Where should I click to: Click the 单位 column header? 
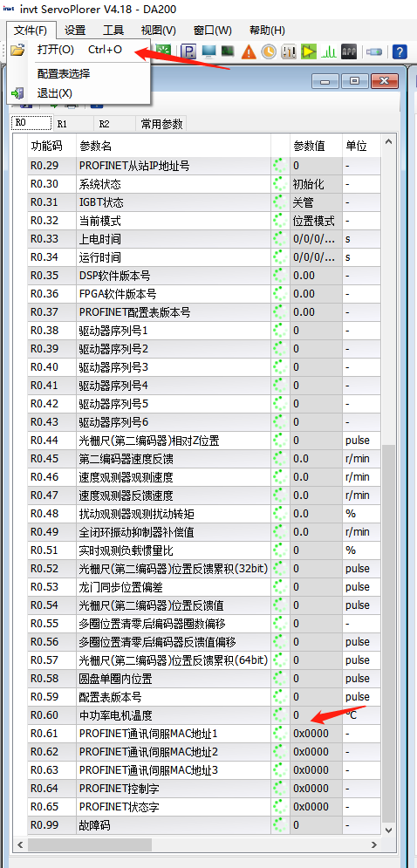tap(362, 147)
